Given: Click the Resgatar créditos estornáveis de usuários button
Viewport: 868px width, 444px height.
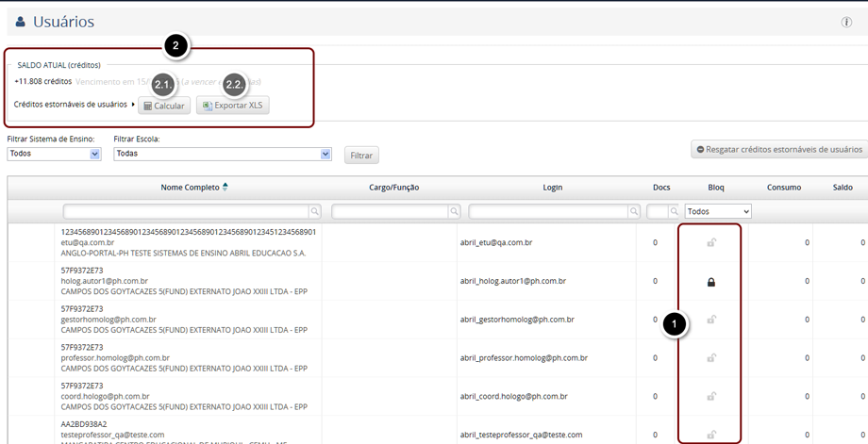Looking at the screenshot, I should [778, 149].
